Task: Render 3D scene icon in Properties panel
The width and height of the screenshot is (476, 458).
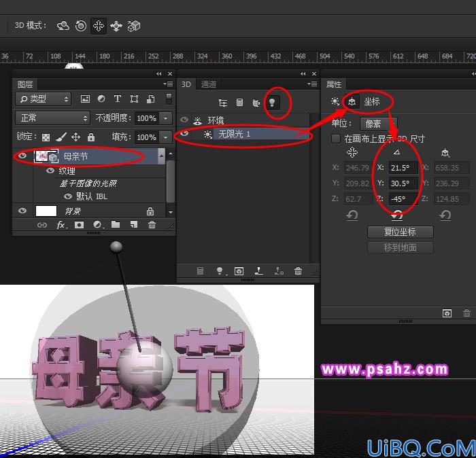Action: (x=447, y=313)
